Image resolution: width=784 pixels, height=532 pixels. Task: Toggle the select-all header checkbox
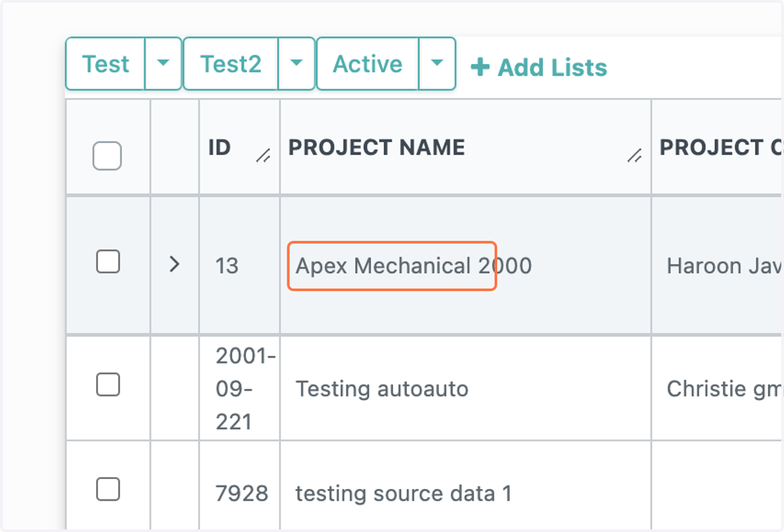pos(107,156)
